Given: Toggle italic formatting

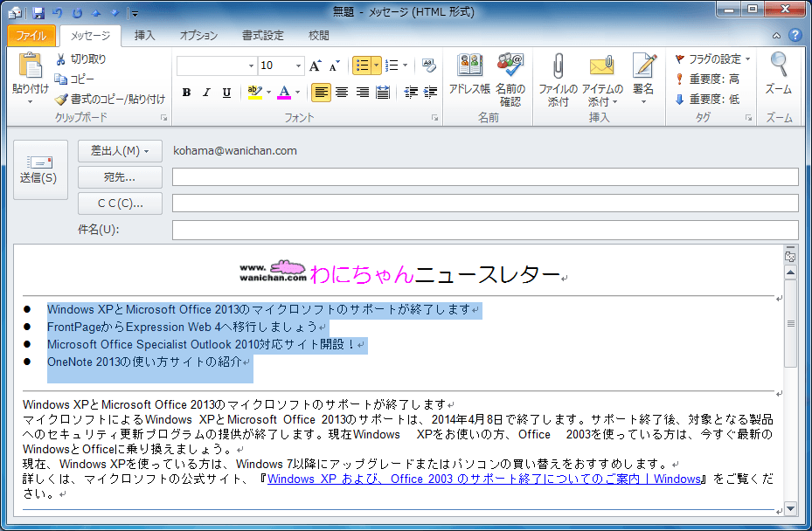Looking at the screenshot, I should pyautogui.click(x=206, y=93).
